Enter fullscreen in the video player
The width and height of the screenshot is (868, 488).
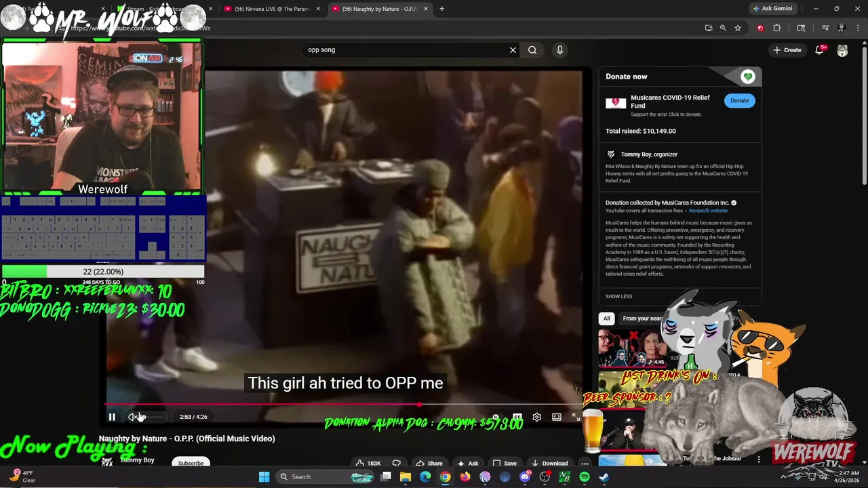pyautogui.click(x=576, y=417)
